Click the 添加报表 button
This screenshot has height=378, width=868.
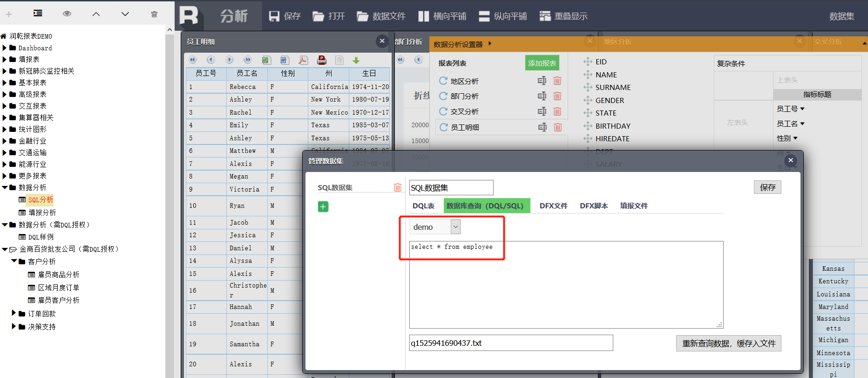coord(542,63)
